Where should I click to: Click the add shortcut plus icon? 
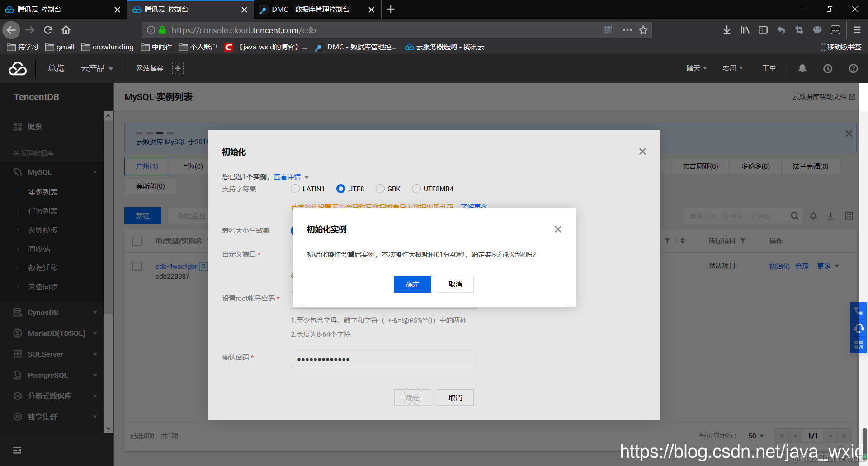(x=178, y=68)
